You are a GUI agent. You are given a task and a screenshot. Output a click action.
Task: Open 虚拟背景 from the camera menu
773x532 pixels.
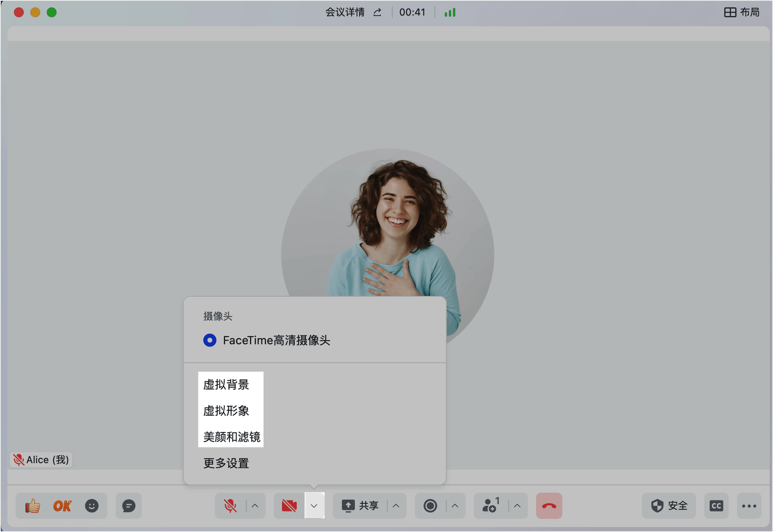click(x=225, y=384)
